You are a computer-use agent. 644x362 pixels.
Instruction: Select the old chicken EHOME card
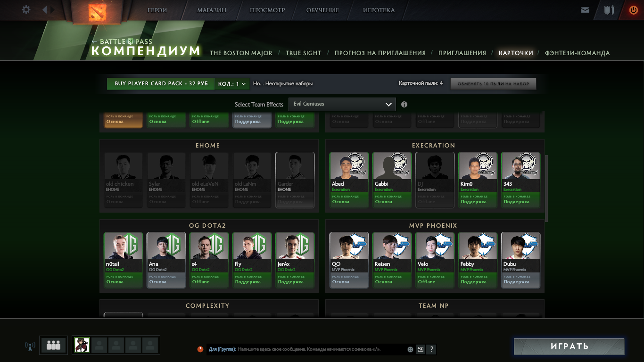click(x=123, y=180)
